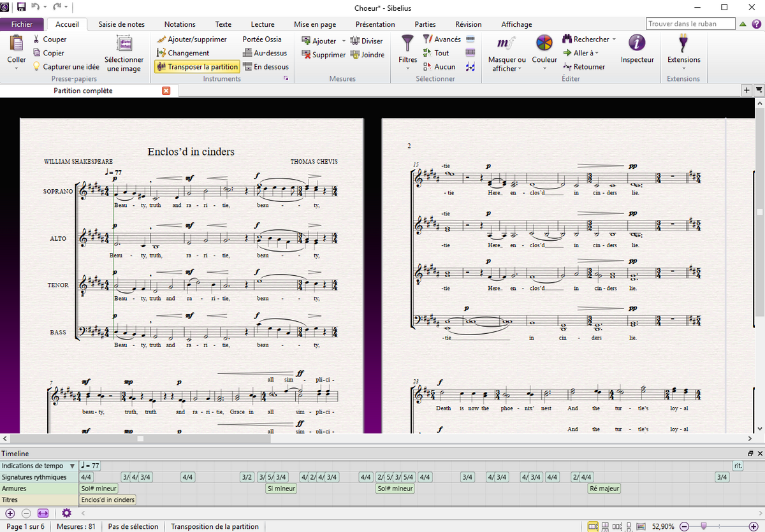Screen dimensions: 765x532
Task: Toggle Panorama view in status bar
Action: tap(641, 526)
